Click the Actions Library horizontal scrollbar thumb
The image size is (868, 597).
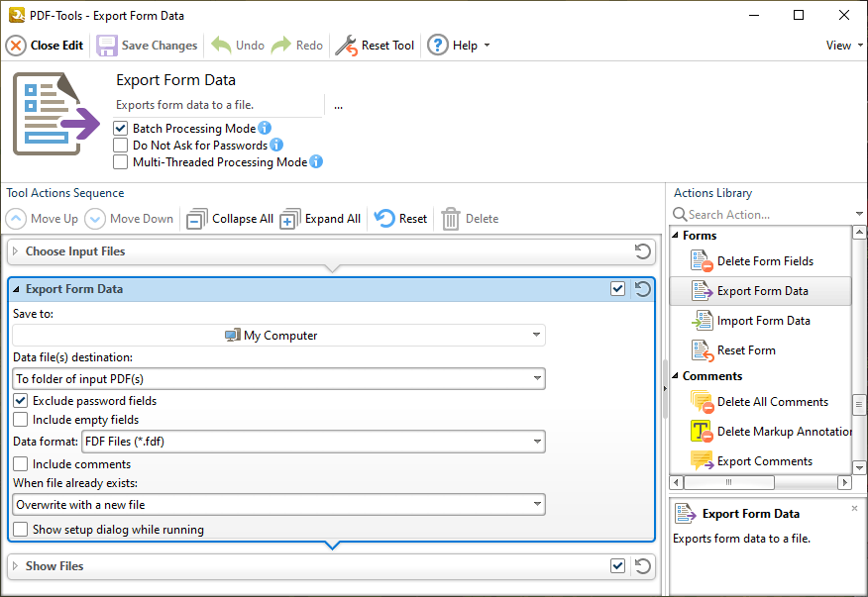(x=728, y=482)
